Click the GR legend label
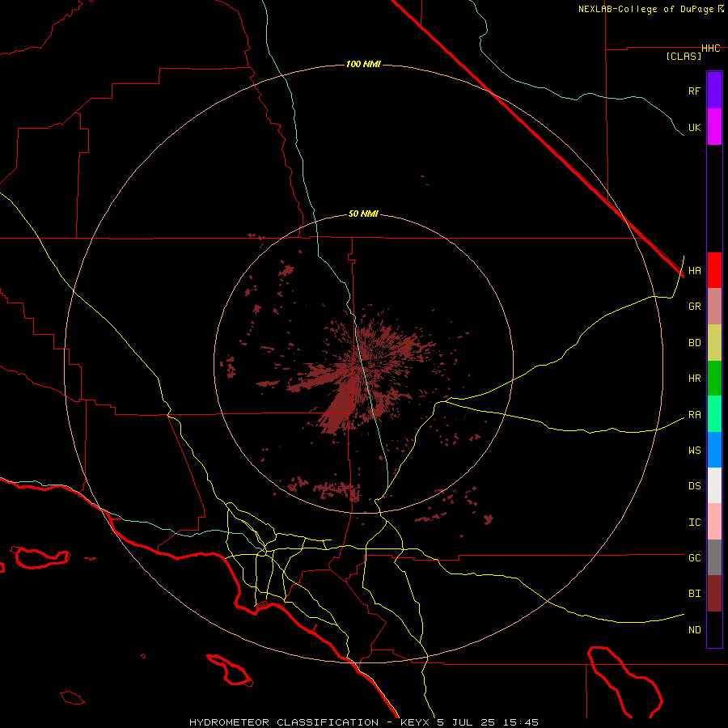The height and width of the screenshot is (728, 728). (694, 307)
